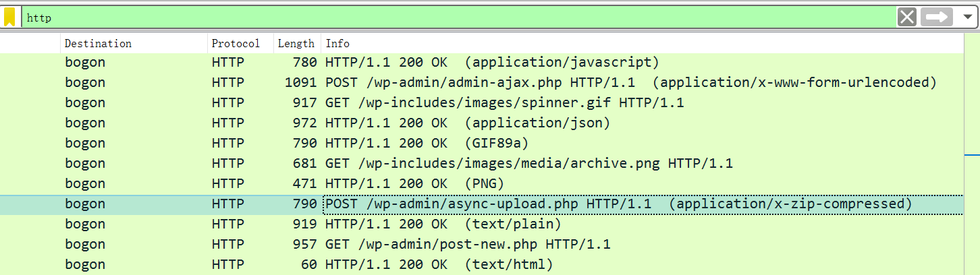Image resolution: width=980 pixels, height=275 pixels.
Task: Select the 200 OK text/plain packet
Action: 443,224
